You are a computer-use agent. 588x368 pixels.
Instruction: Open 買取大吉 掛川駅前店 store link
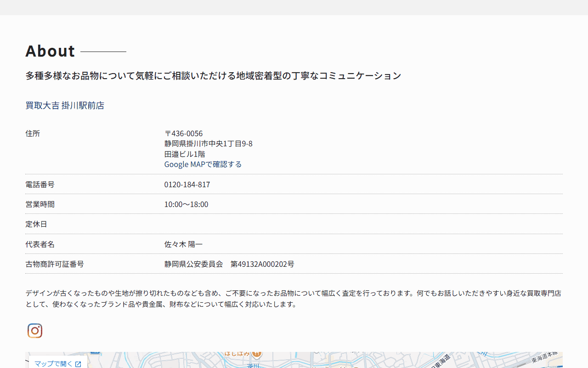click(x=65, y=105)
